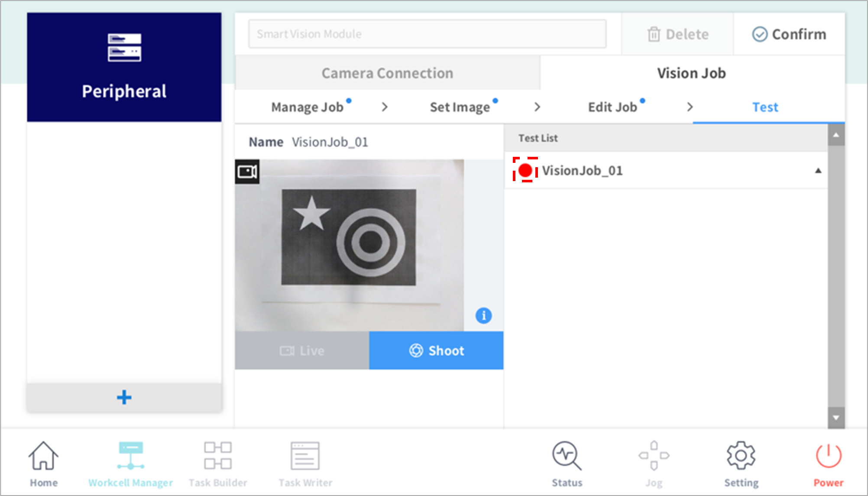Toggle red record indicator for VisionJob_01
The image size is (868, 496).
(525, 170)
